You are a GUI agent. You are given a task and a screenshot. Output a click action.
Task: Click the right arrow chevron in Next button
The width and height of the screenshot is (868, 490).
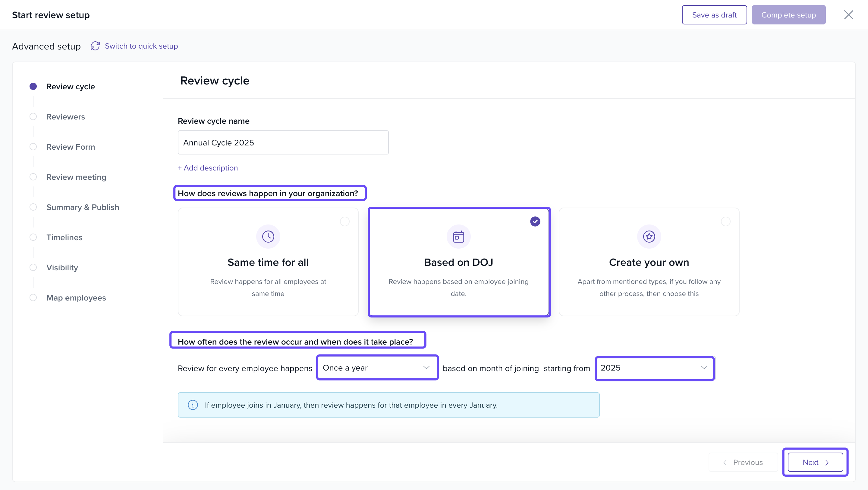coord(827,462)
